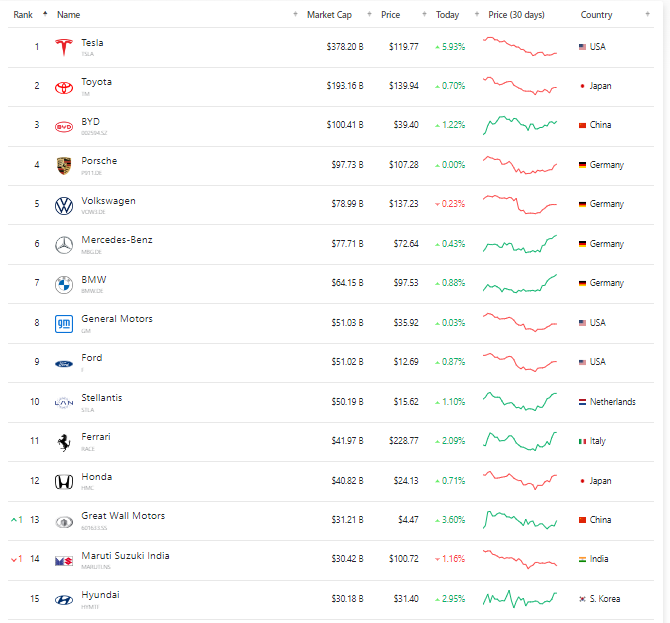The image size is (670, 623).
Task: Click the Honda H logo
Action: point(64,482)
